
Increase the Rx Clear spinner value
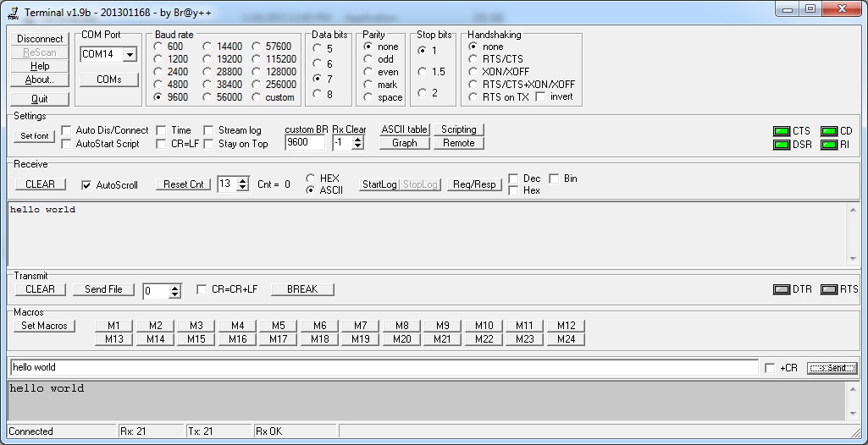(x=358, y=140)
